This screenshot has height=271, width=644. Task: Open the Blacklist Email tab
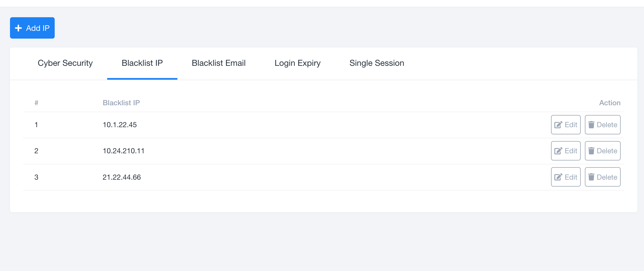point(218,63)
